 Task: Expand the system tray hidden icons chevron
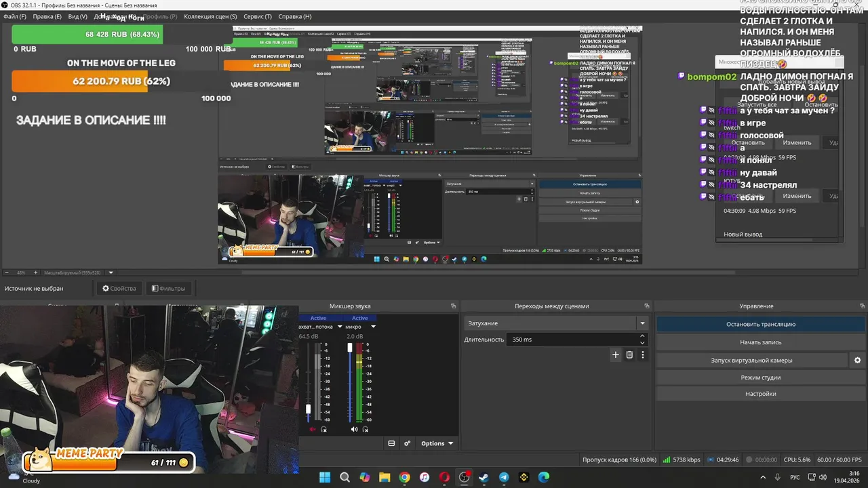tap(763, 477)
